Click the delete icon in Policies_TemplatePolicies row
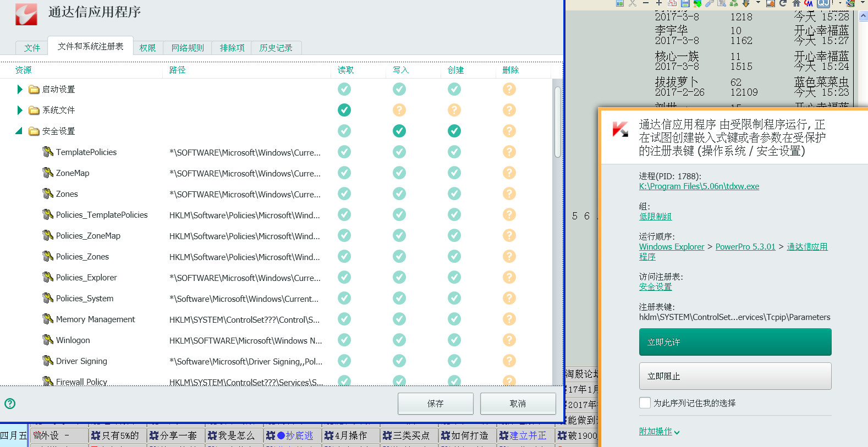 point(509,214)
